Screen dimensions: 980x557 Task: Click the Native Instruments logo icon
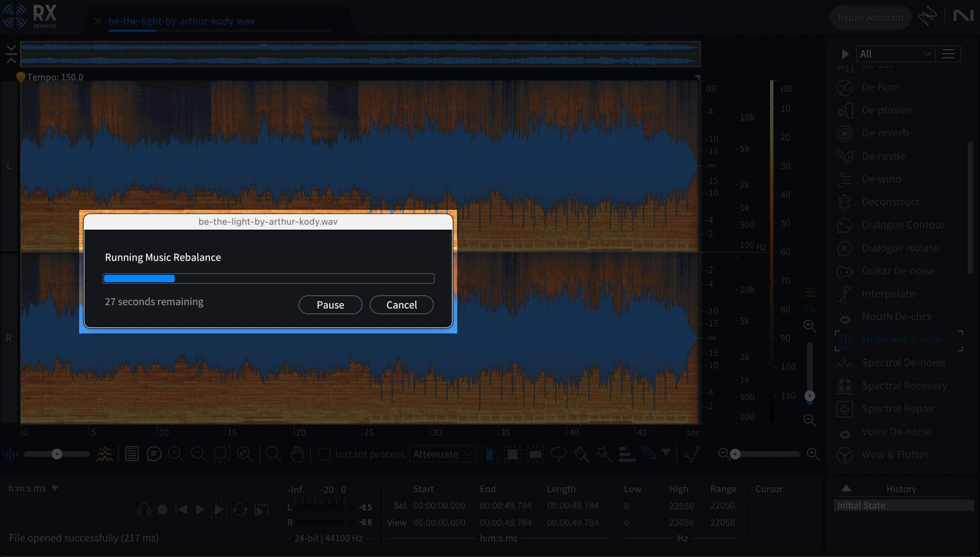(x=963, y=16)
